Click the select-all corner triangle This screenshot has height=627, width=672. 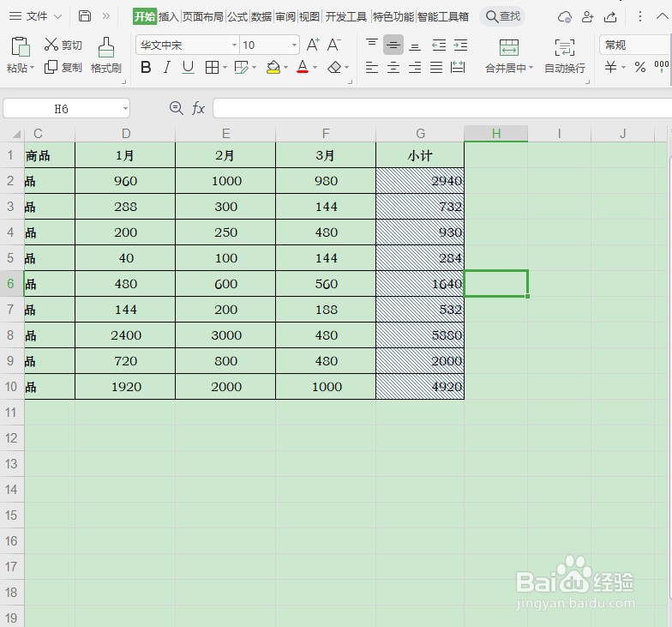pos(16,134)
